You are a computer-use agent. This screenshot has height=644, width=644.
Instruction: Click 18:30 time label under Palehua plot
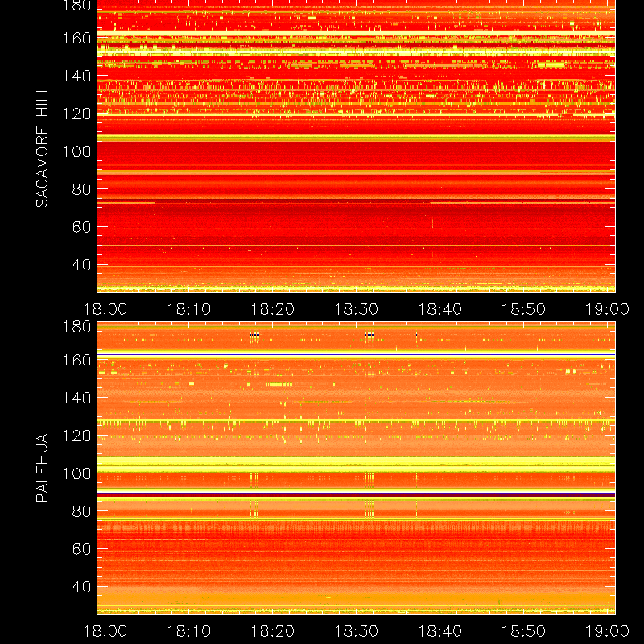(356, 631)
